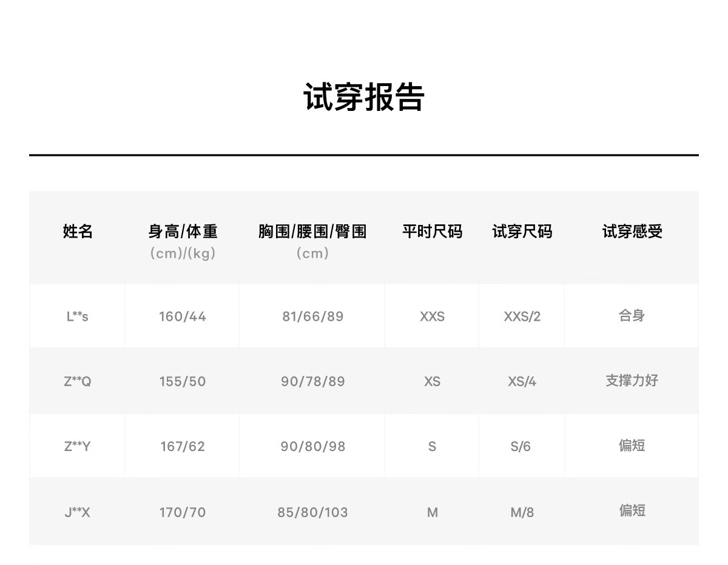Click the (cm)/(kg) unit label
The image size is (728, 565).
point(183,253)
